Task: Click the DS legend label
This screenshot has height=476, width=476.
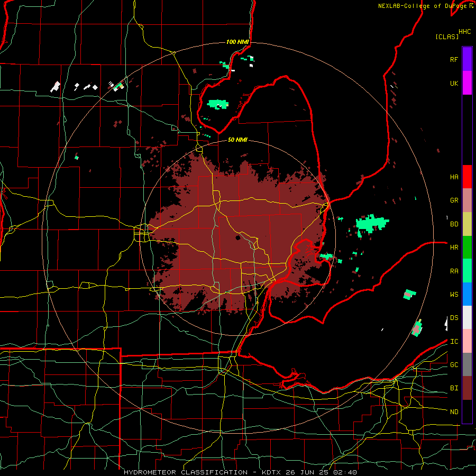Action: 454,318
